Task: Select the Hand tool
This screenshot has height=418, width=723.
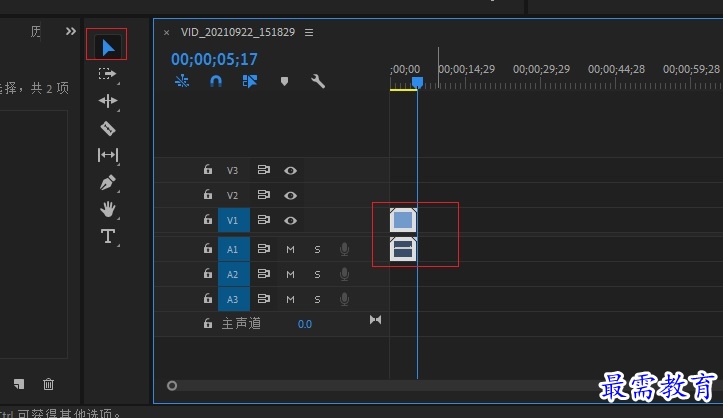Action: tap(107, 209)
